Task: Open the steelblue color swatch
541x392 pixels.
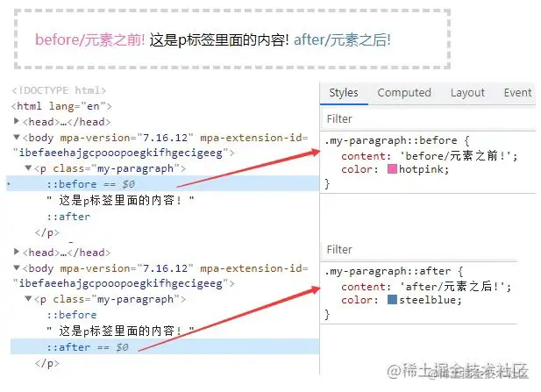Action: point(392,299)
